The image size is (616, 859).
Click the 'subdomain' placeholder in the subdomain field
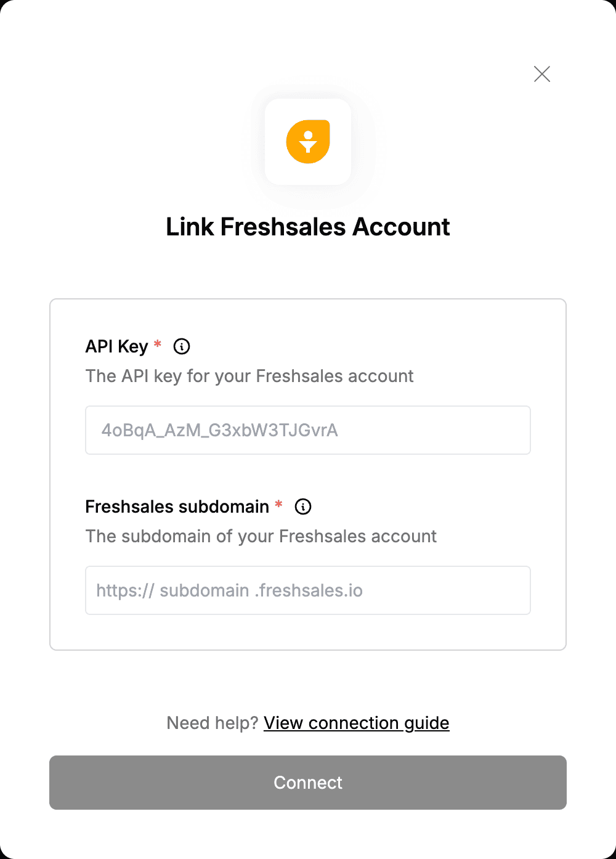(205, 590)
